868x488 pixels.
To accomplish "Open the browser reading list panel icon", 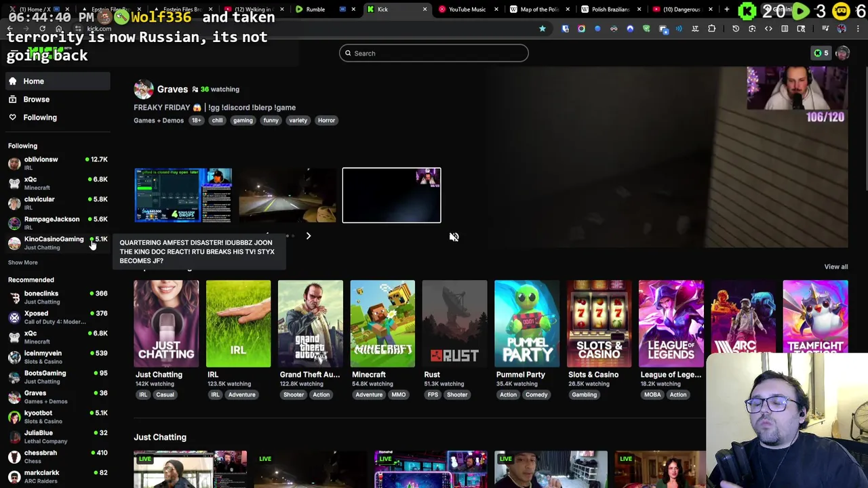I will (785, 28).
